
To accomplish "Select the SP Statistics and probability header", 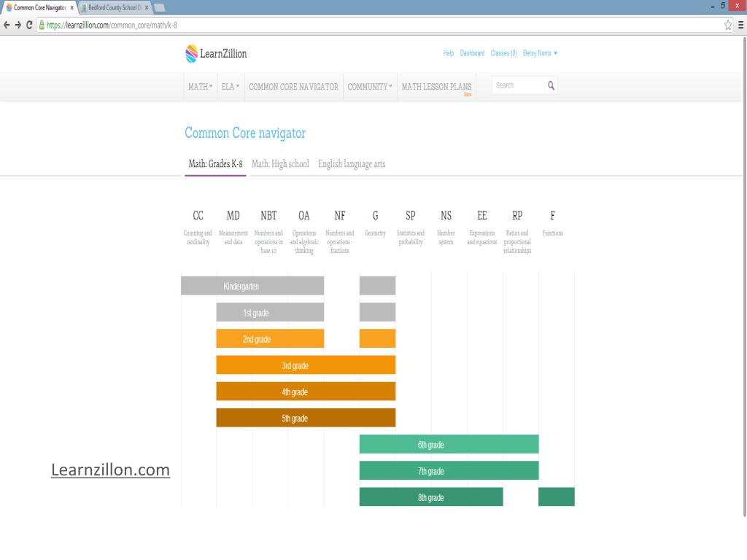I will [x=410, y=227].
